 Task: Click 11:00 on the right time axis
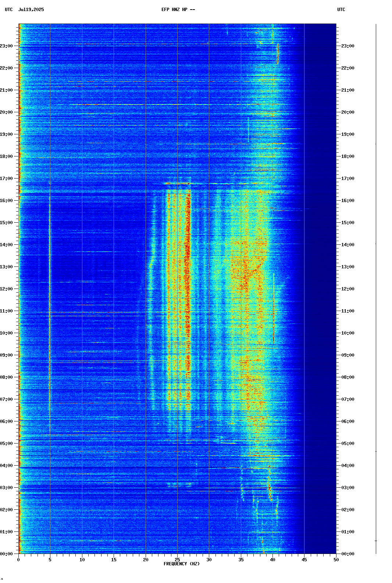click(348, 311)
